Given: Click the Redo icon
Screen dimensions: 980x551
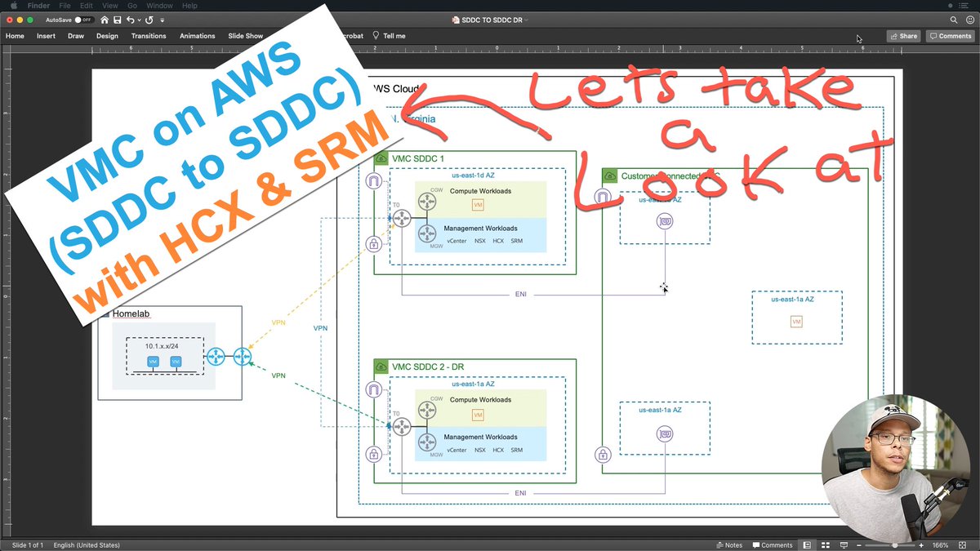Looking at the screenshot, I should click(x=149, y=19).
